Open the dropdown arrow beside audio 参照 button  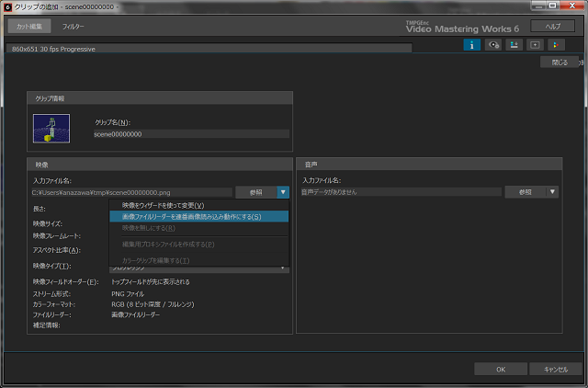[552, 192]
